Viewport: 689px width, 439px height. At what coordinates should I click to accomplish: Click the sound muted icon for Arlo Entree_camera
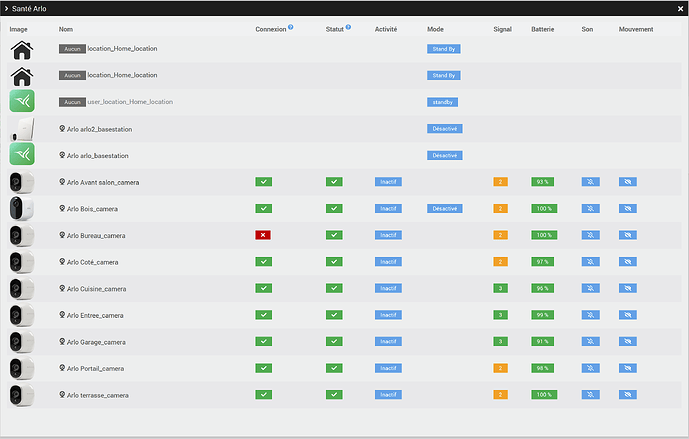[591, 315]
